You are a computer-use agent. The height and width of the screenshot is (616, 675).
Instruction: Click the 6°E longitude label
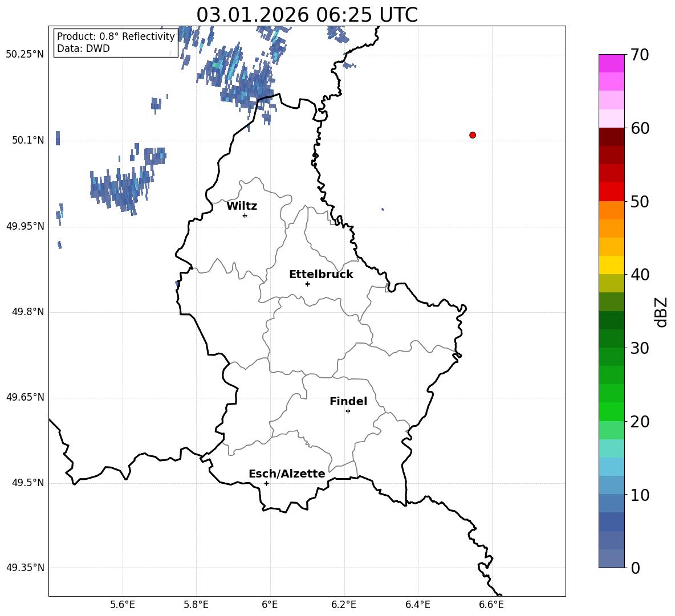point(270,605)
